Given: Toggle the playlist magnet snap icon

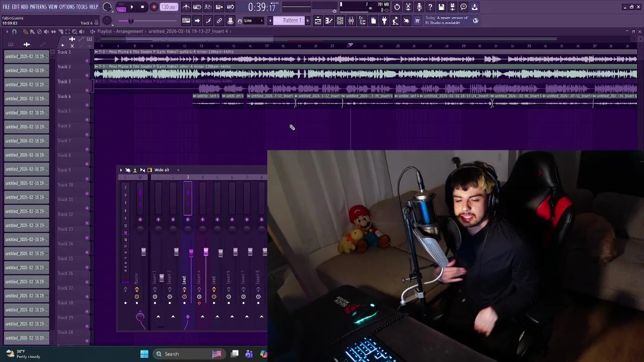Looking at the screenshot, I should coord(14,32).
